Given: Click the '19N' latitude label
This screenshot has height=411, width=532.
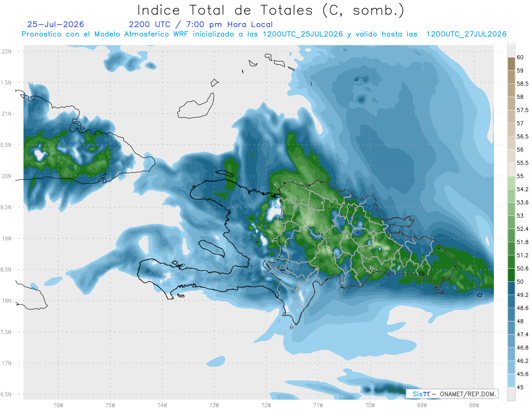Looking at the screenshot, I should [7, 239].
